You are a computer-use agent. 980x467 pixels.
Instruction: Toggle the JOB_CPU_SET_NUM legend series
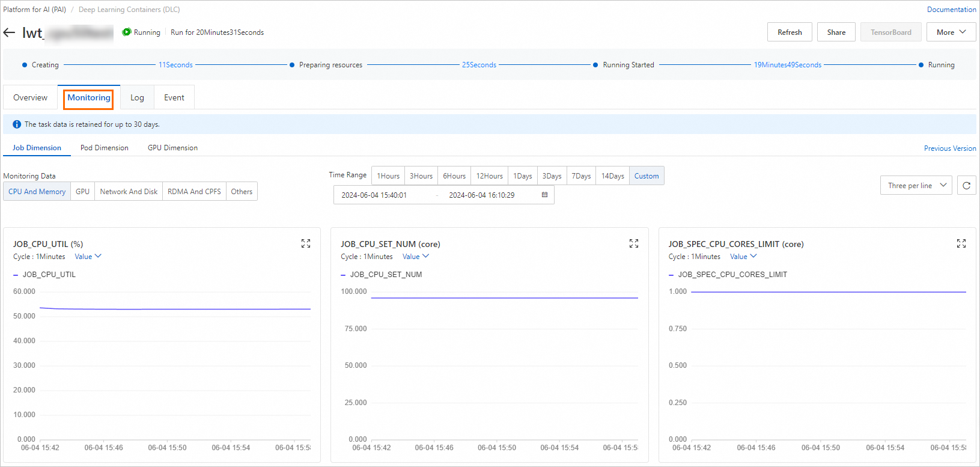point(382,275)
